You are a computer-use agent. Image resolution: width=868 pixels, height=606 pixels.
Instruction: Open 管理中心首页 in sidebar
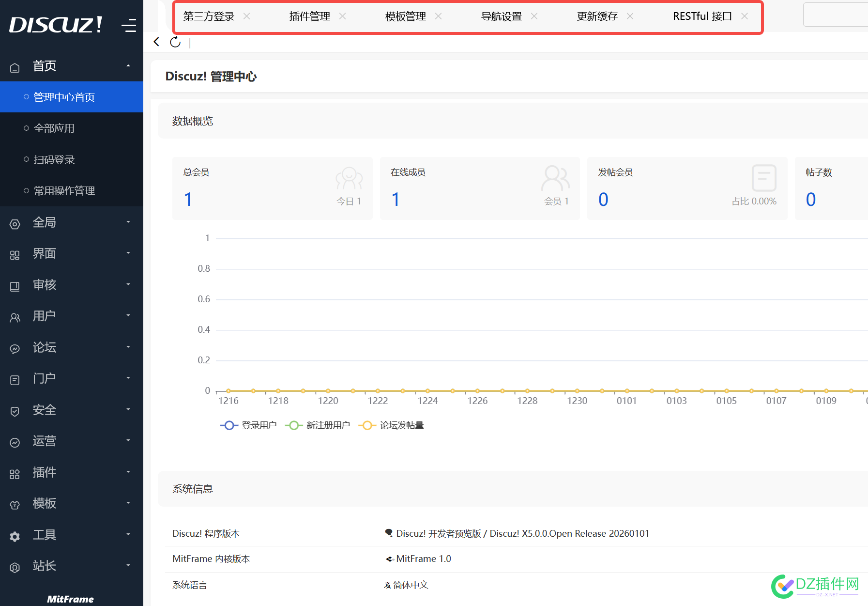click(x=72, y=97)
